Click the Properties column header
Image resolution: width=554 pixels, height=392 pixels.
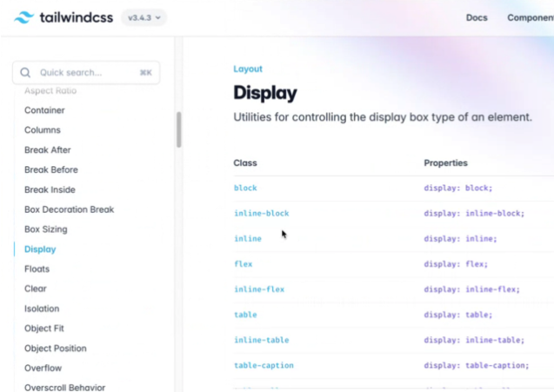click(x=445, y=163)
